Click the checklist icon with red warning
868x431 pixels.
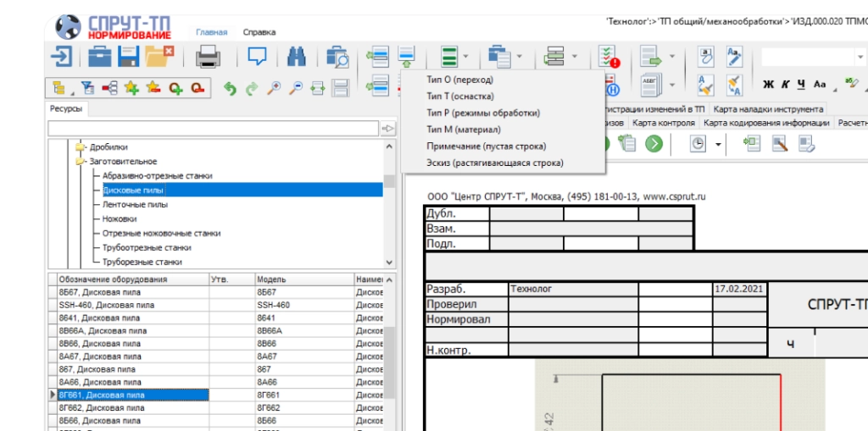609,58
